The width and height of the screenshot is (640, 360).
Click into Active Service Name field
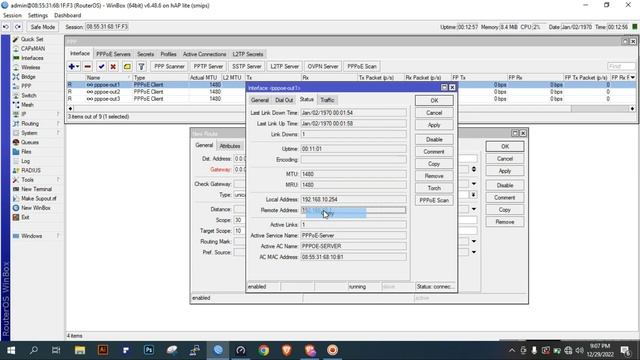click(353, 236)
